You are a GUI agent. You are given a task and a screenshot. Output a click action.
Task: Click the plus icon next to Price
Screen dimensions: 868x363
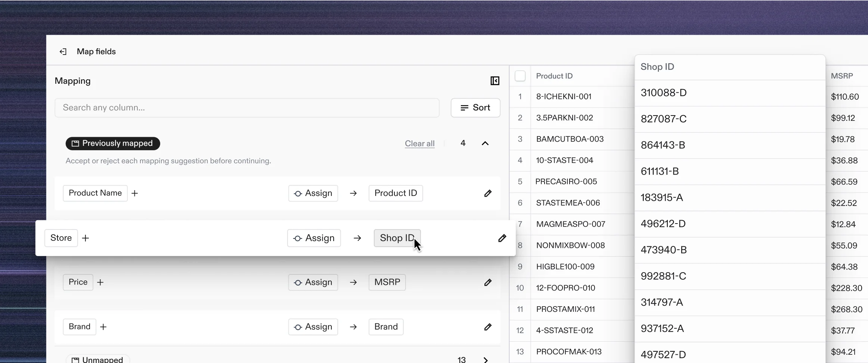click(100, 282)
